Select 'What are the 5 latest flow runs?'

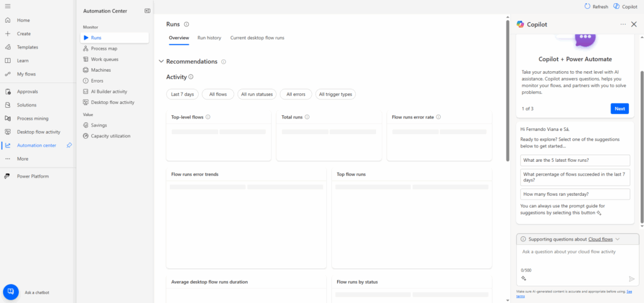coord(575,161)
